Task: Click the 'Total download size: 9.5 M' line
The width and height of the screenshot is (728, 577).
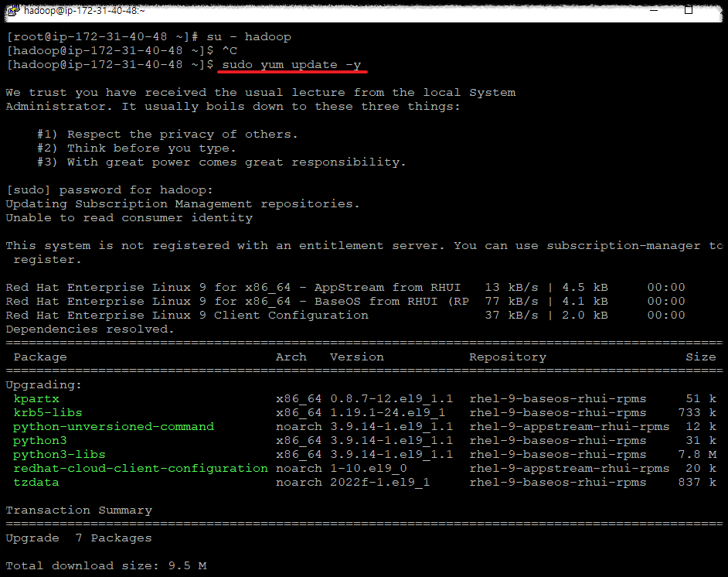Action: [x=106, y=566]
